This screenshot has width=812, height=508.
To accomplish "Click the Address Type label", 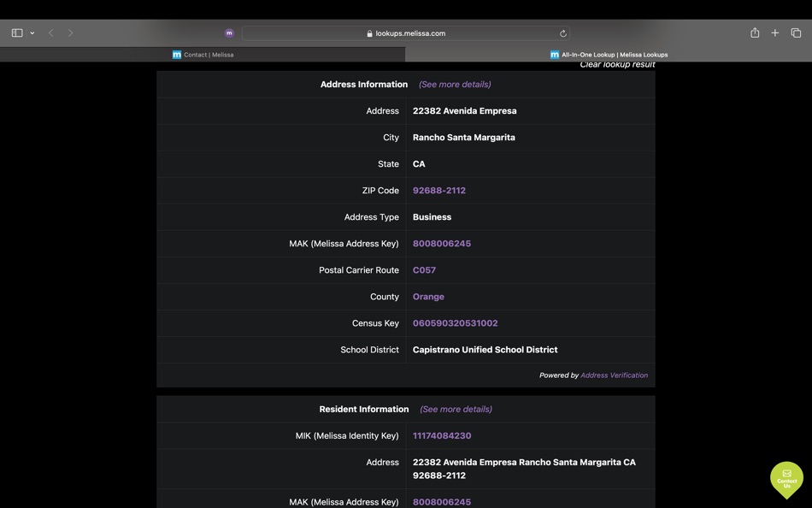I will pyautogui.click(x=371, y=216).
